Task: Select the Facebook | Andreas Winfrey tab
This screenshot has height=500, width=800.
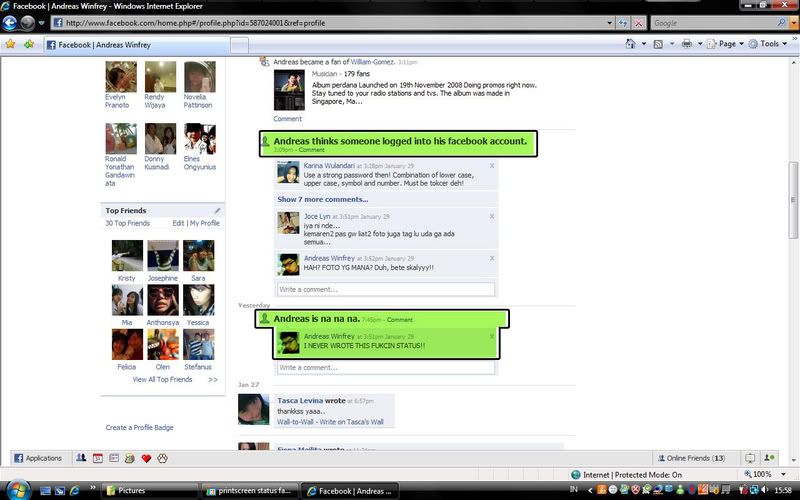Action: (x=136, y=45)
